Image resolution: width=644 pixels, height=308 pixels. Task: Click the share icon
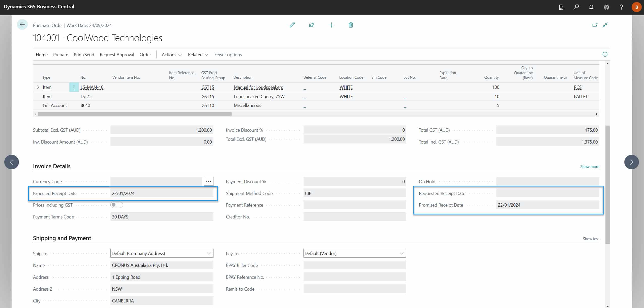[x=312, y=25]
